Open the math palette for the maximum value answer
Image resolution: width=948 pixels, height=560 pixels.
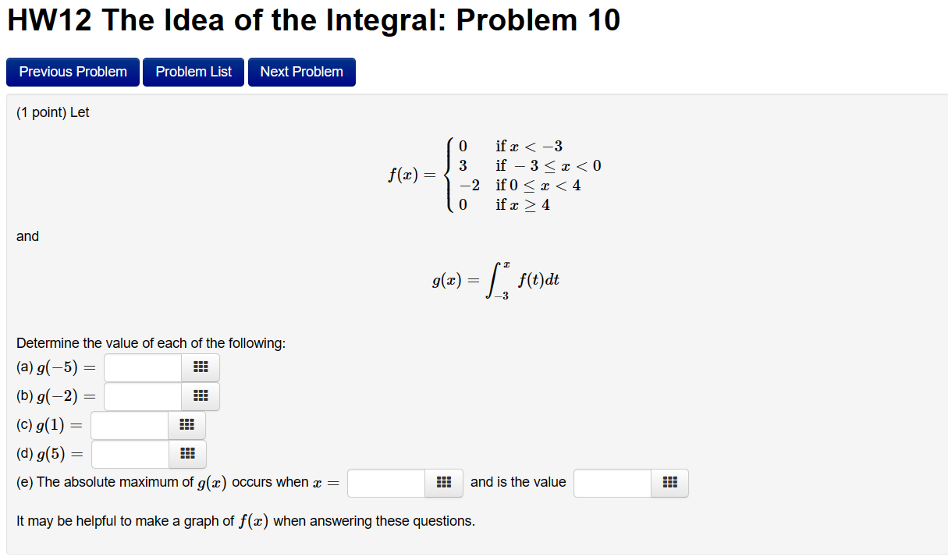pos(669,483)
